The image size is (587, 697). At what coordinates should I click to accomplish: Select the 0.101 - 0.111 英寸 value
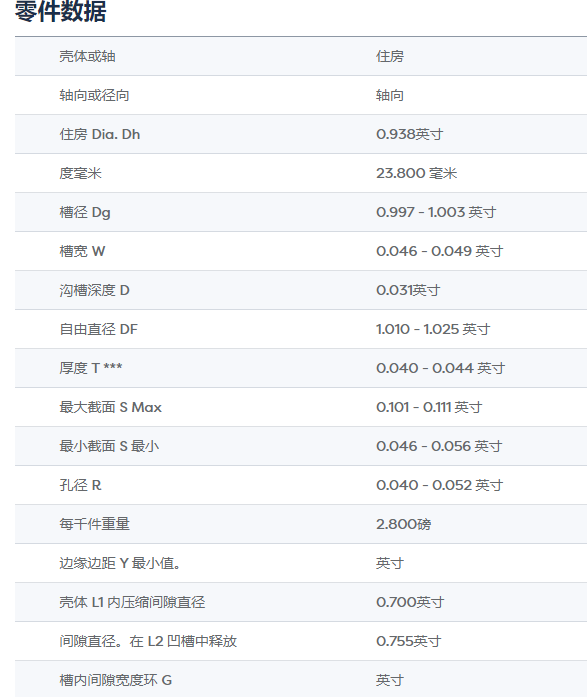(429, 407)
